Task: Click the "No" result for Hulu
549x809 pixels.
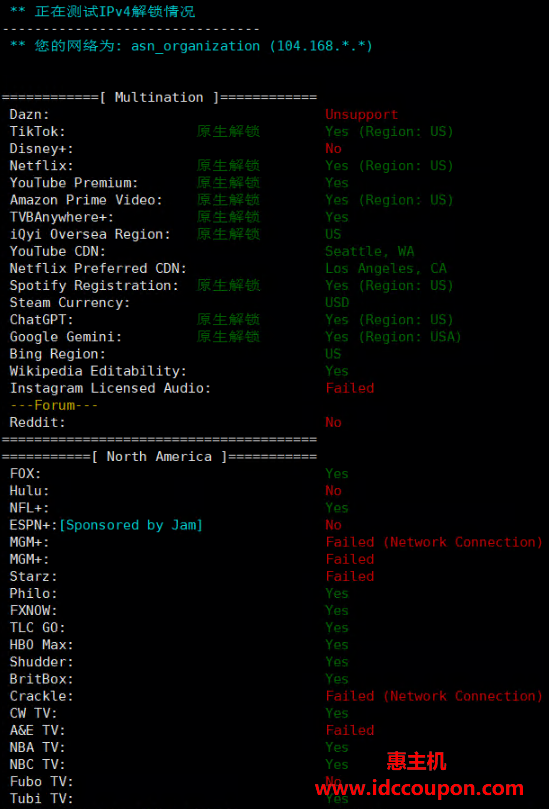Action: (x=333, y=491)
